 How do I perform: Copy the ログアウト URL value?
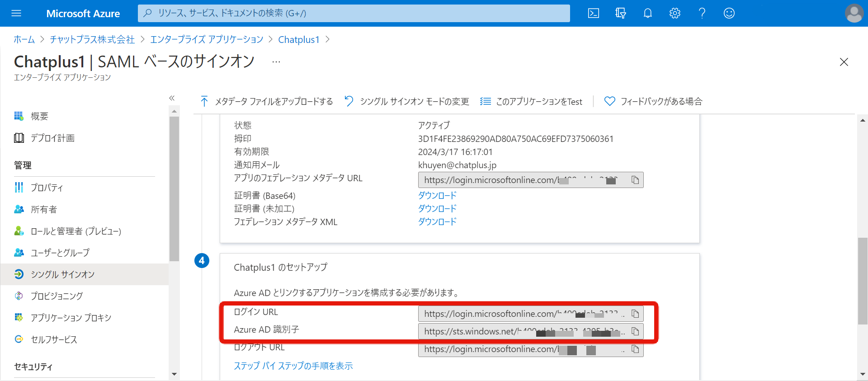tap(635, 349)
